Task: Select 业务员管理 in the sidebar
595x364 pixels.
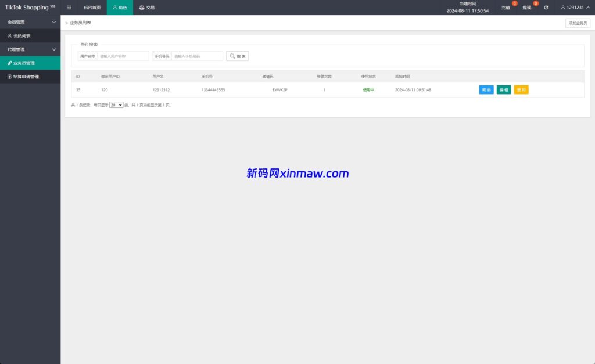Action: pyautogui.click(x=30, y=63)
